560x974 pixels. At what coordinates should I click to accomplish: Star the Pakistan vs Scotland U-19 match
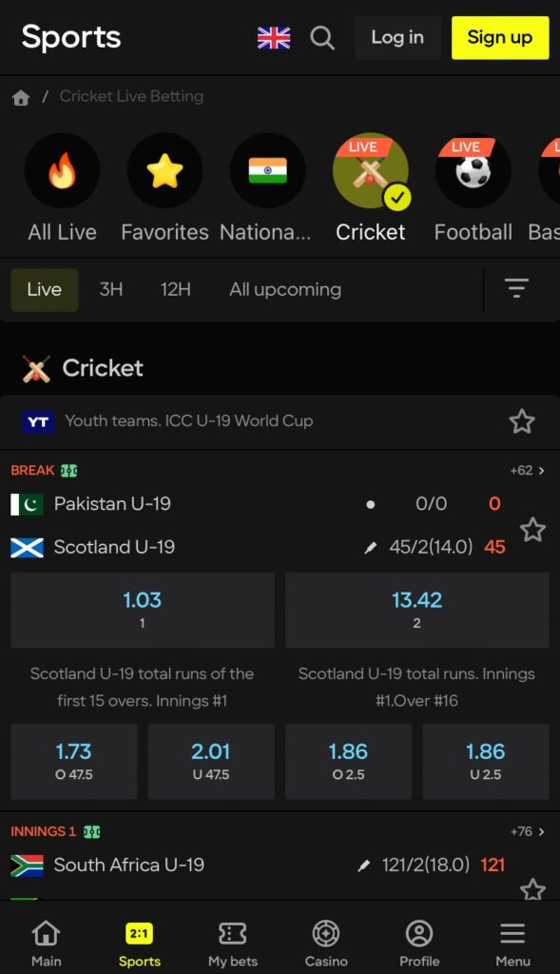tap(533, 530)
